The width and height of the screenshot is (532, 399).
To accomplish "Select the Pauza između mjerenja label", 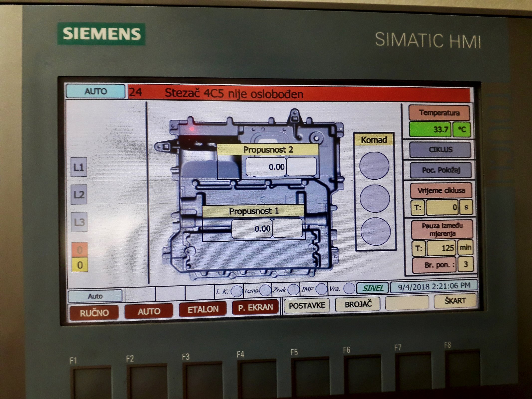I will click(442, 229).
